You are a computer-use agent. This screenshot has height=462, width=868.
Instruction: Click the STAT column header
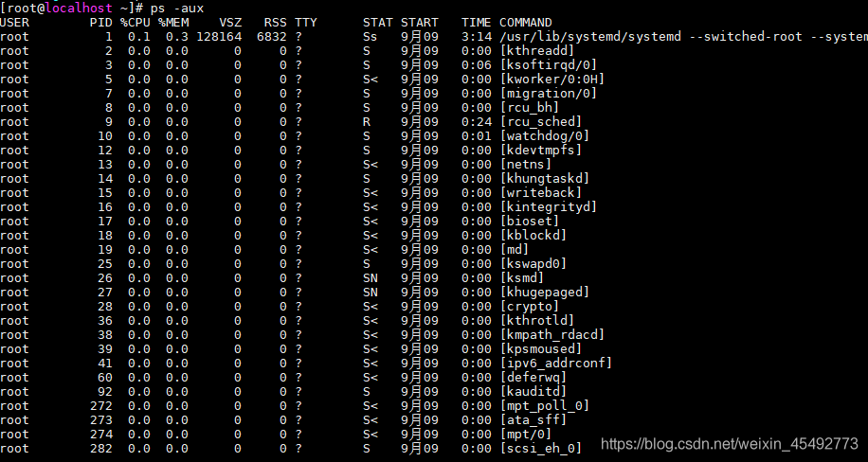377,23
